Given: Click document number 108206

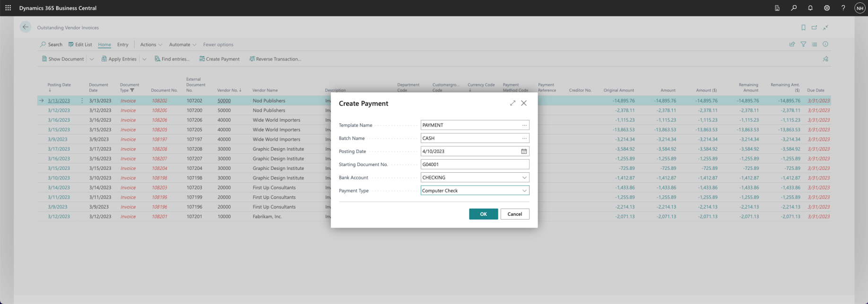Looking at the screenshot, I should 159,120.
